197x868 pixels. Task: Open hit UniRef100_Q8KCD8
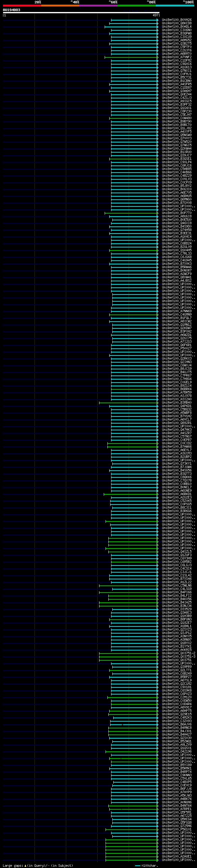click(x=177, y=23)
